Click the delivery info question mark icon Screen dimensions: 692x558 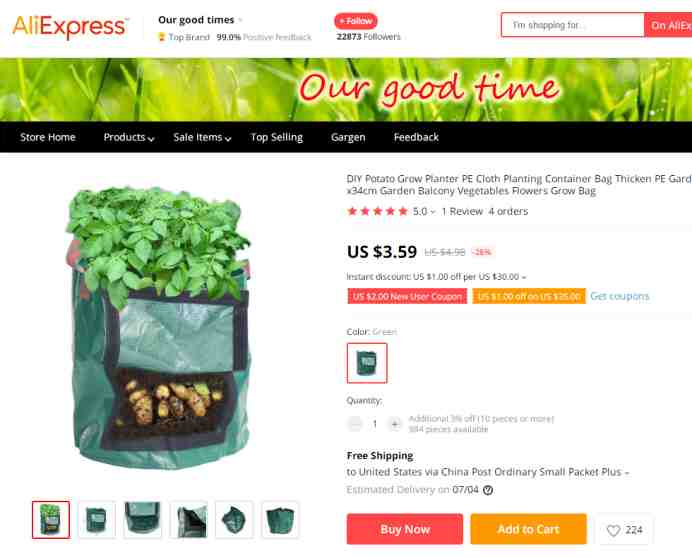point(488,490)
